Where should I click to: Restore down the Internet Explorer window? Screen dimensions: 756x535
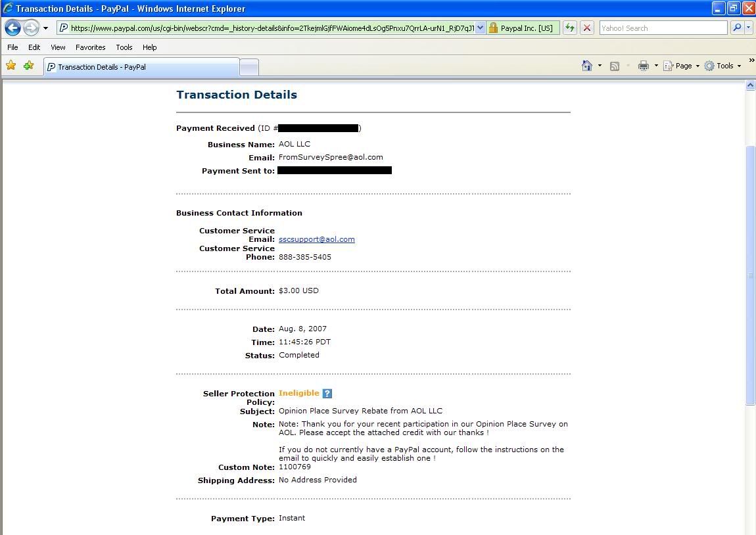(734, 8)
